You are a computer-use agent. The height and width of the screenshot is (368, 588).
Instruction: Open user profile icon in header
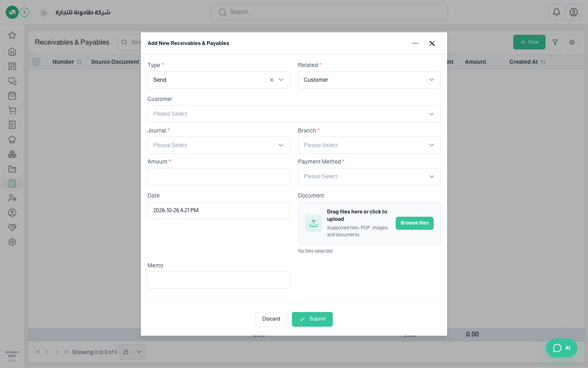coord(574,12)
